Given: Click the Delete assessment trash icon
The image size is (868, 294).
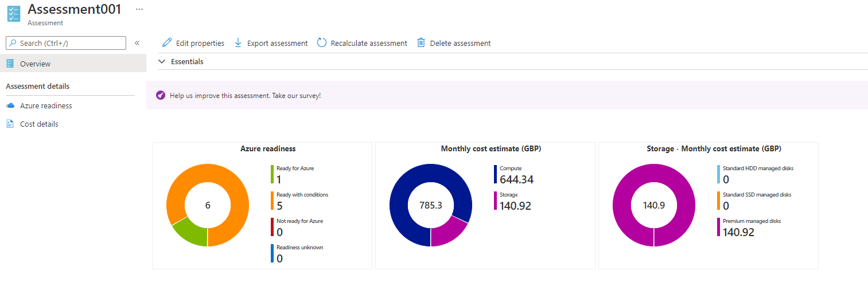Looking at the screenshot, I should click(421, 43).
